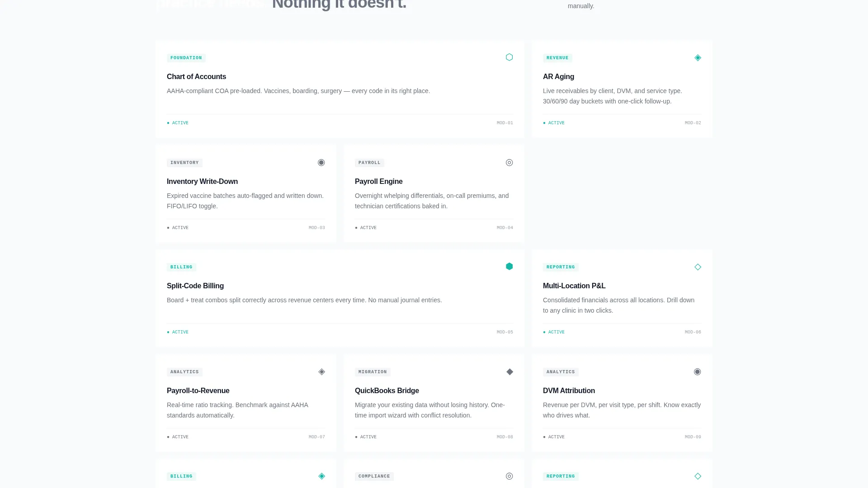Click the diamond icon on Payroll-to-Revenue card
Image resolution: width=868 pixels, height=488 pixels.
coord(321,372)
